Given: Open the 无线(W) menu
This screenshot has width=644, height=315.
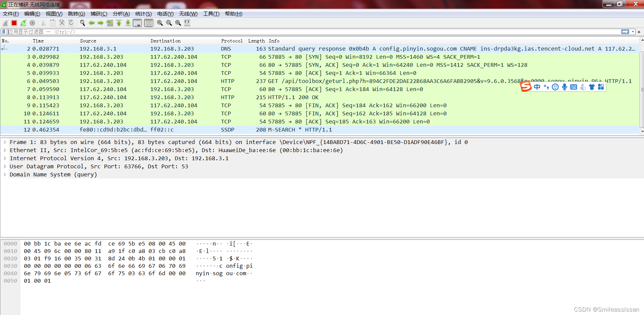Looking at the screenshot, I should (188, 14).
